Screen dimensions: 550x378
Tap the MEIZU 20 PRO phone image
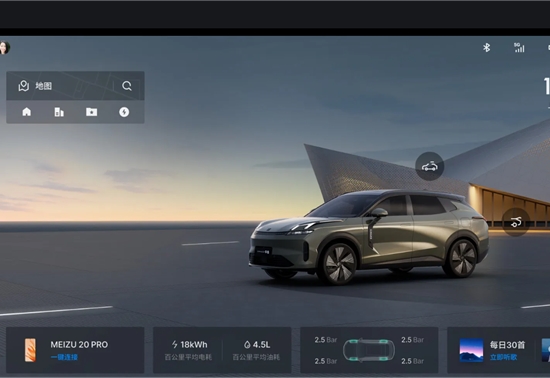[x=30, y=350]
